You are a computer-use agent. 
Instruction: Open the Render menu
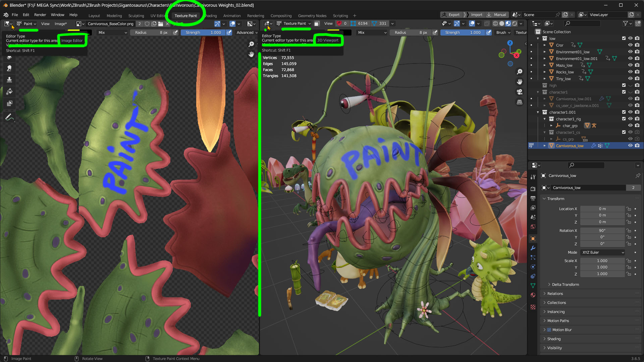[40, 14]
